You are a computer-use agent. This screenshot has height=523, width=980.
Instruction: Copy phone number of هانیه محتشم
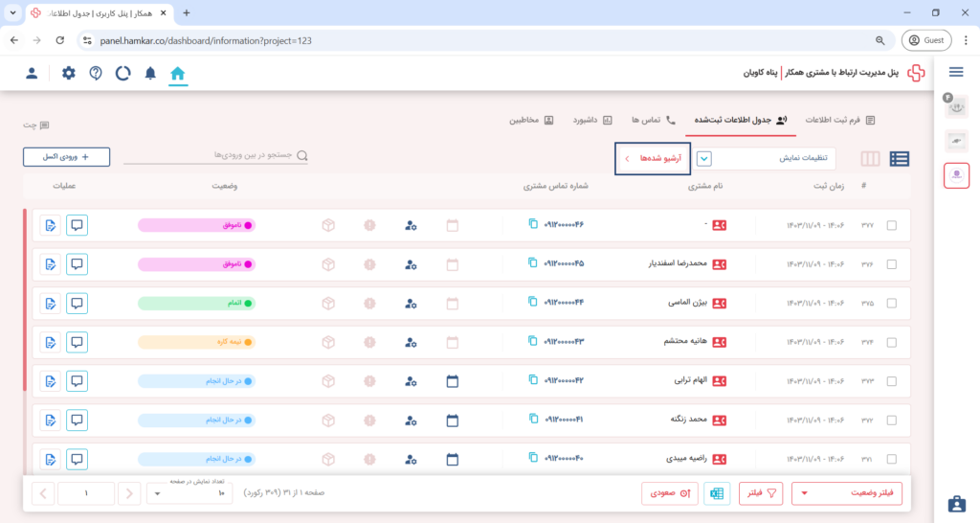pyautogui.click(x=532, y=341)
